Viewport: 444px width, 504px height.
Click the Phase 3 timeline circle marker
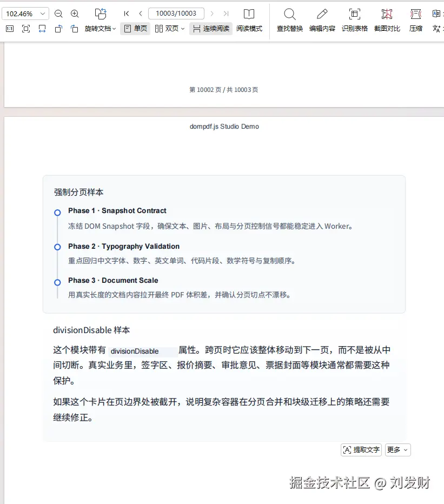pos(57,282)
